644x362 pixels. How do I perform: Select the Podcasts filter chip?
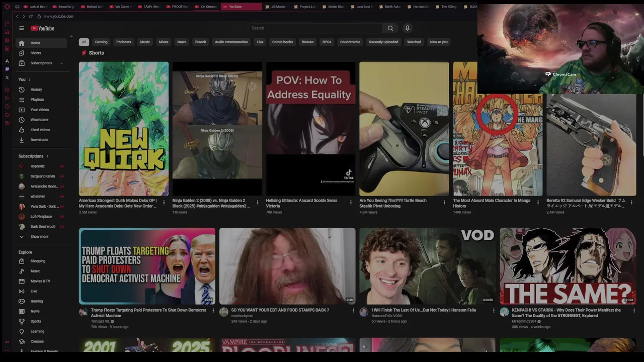[124, 42]
